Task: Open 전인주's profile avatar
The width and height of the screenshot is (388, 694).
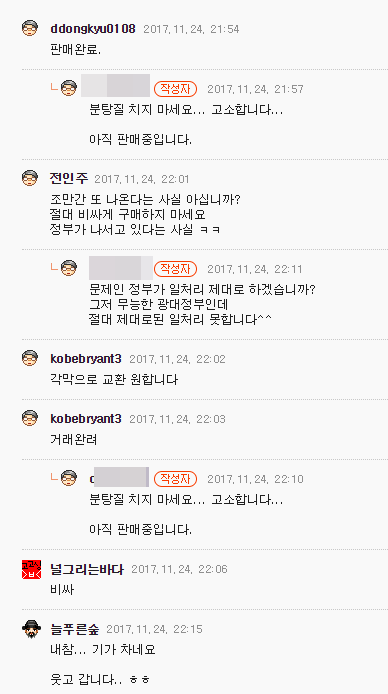Action: point(30,178)
